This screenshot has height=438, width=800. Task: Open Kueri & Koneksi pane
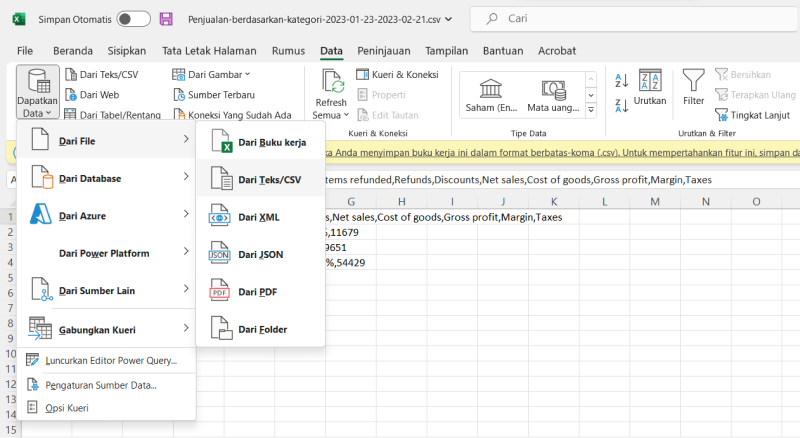click(397, 75)
